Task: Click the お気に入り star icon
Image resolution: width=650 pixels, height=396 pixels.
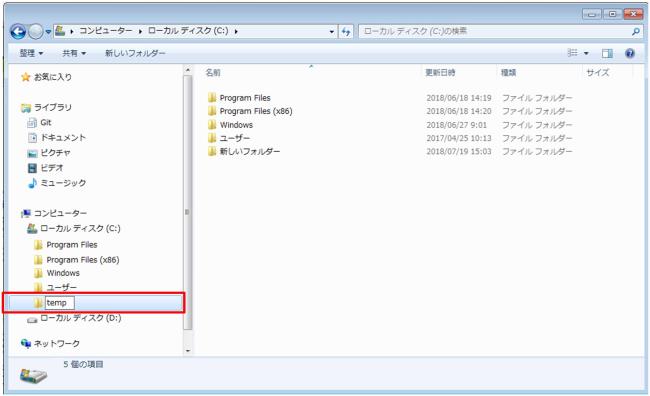Action: click(26, 77)
